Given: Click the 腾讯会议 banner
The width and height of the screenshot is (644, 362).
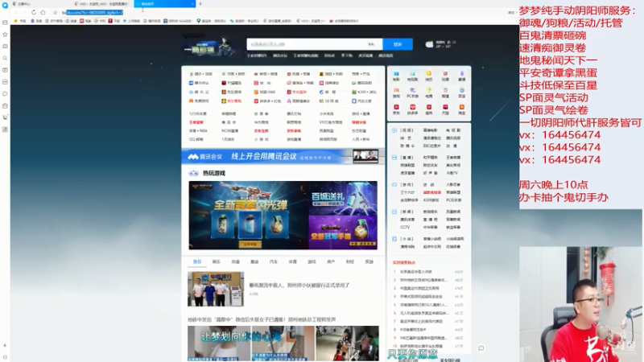Looking at the screenshot, I should tap(283, 156).
